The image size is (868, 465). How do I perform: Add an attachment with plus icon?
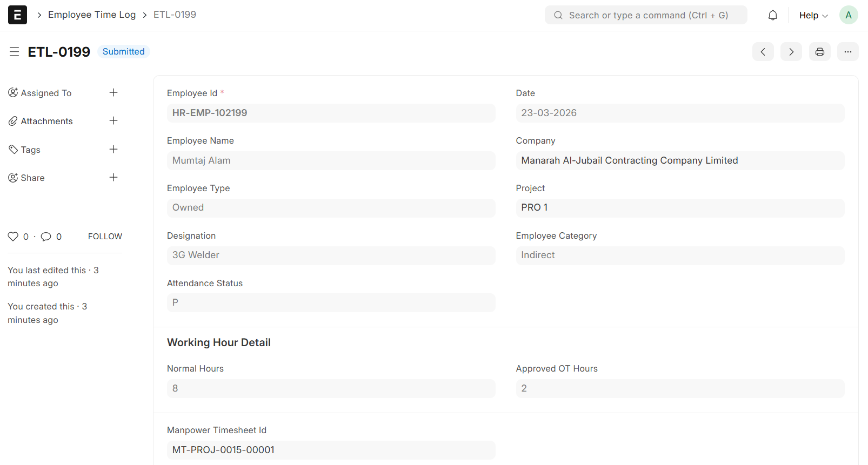tap(113, 121)
